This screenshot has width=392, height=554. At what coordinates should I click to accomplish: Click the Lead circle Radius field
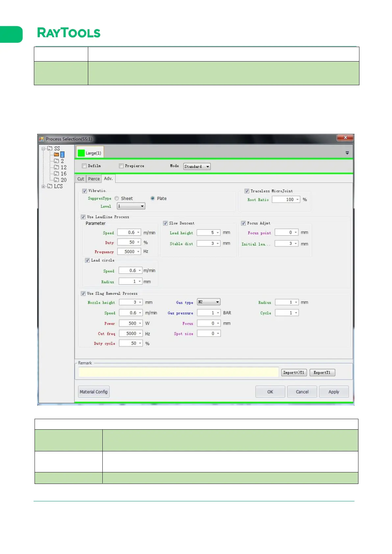pos(130,281)
